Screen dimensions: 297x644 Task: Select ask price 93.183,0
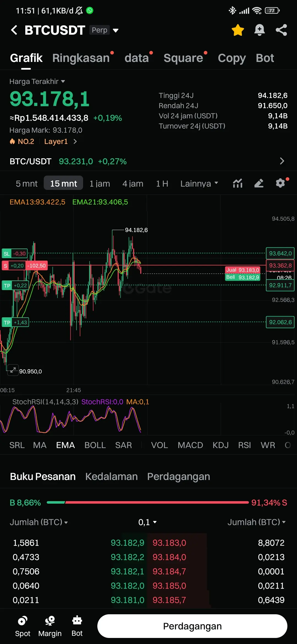point(169,543)
